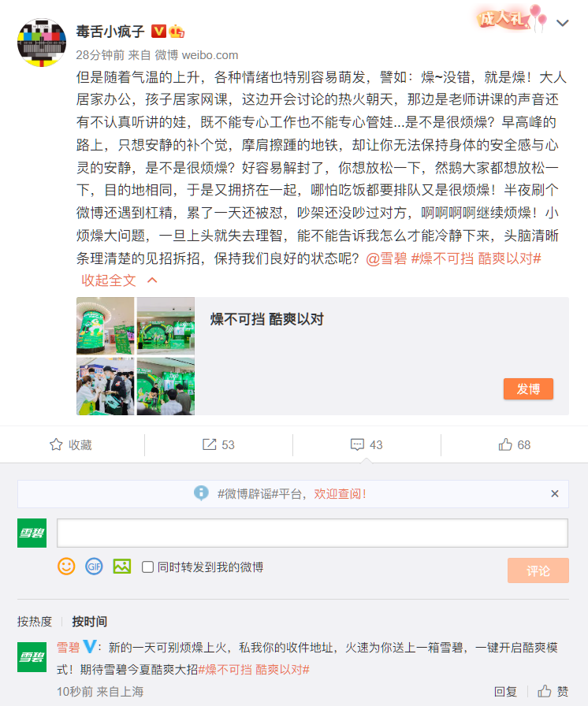Dismiss the 微博辟谣 notice banner
The width and height of the screenshot is (588, 706).
(x=555, y=494)
